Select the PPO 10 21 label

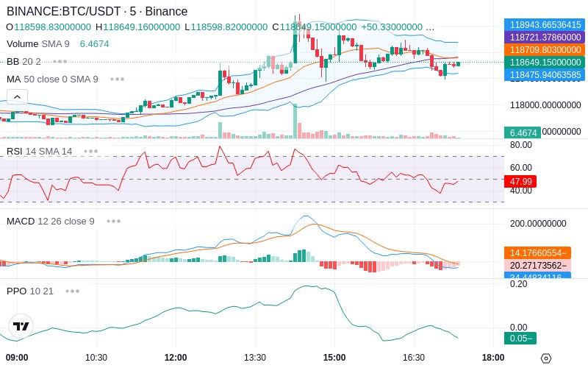30,291
